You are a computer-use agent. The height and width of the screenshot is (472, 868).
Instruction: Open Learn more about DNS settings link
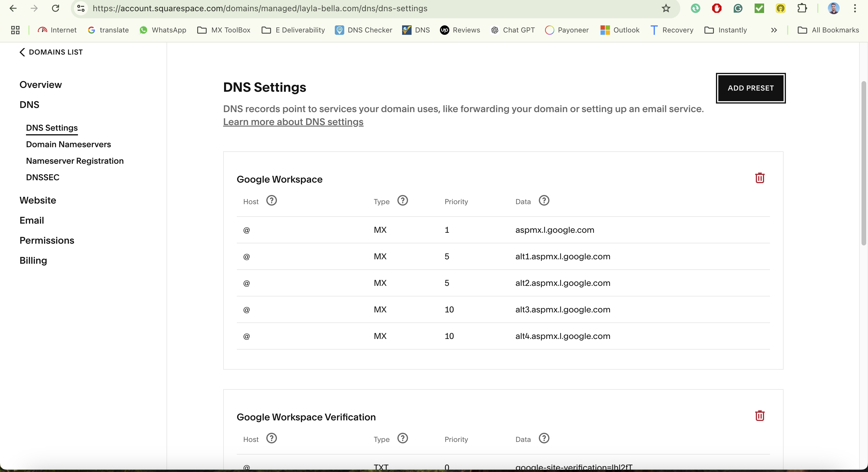[x=293, y=122]
